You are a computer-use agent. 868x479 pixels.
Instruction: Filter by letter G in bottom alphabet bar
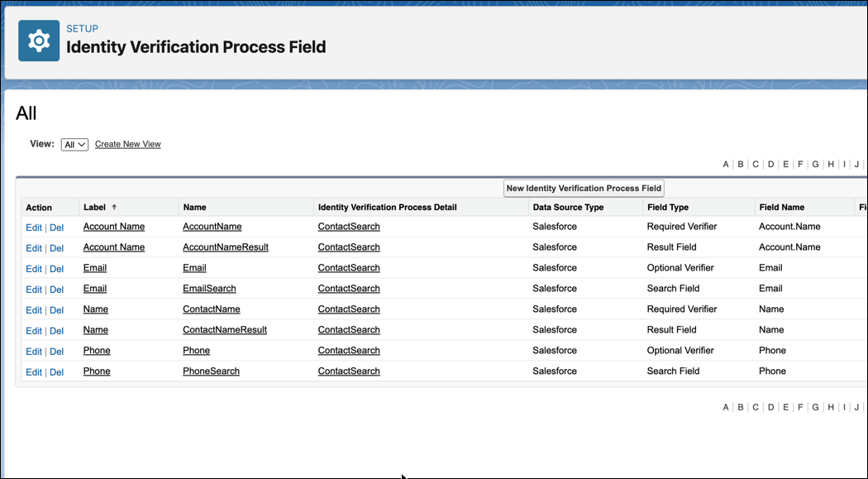tap(815, 408)
